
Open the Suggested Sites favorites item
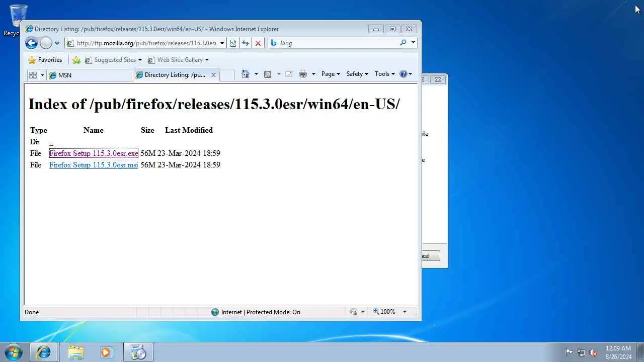(x=113, y=60)
